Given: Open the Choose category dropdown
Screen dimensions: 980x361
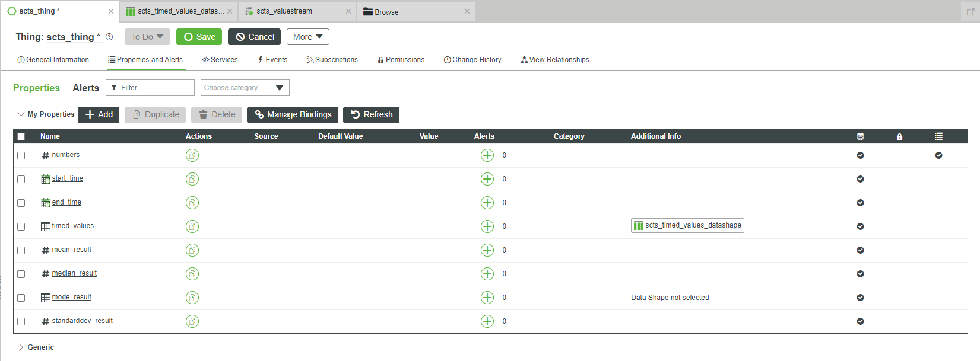Looking at the screenshot, I should coord(245,88).
